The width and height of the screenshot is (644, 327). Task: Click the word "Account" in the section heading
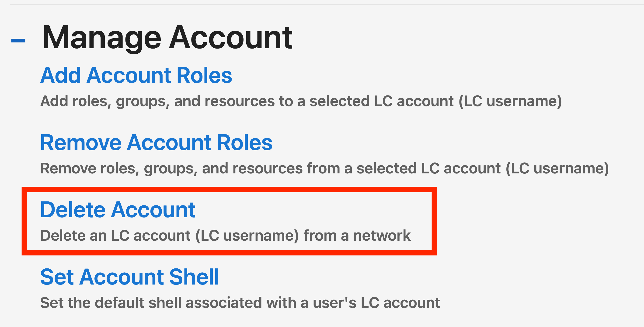click(230, 38)
